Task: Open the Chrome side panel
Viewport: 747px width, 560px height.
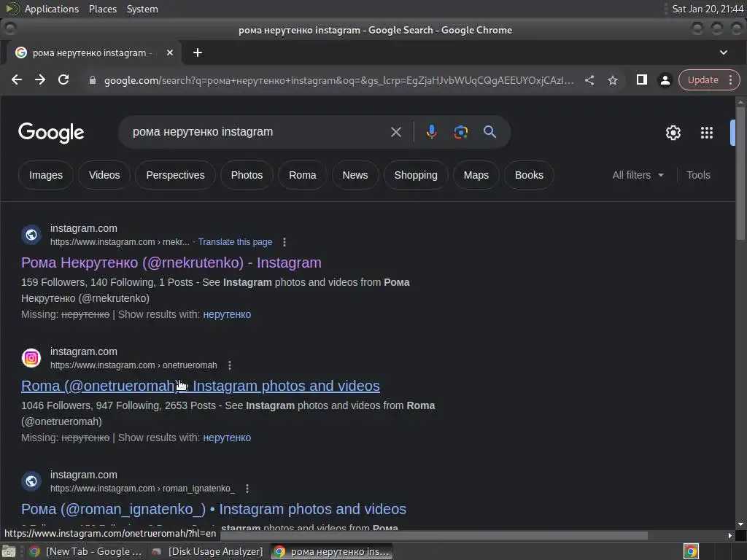Action: pos(642,80)
